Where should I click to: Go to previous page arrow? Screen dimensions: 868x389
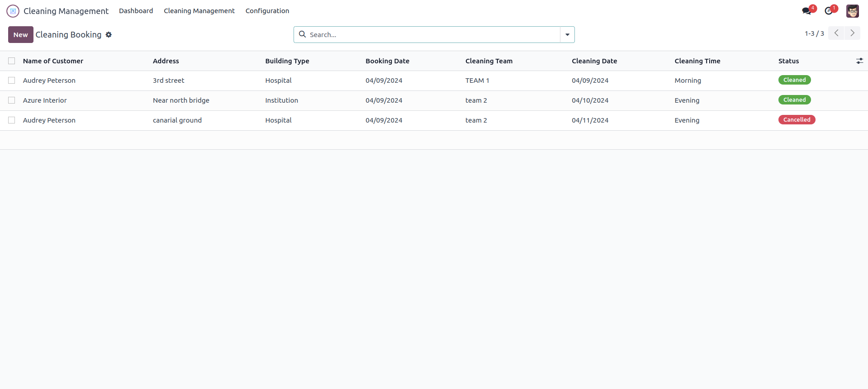[x=836, y=33]
